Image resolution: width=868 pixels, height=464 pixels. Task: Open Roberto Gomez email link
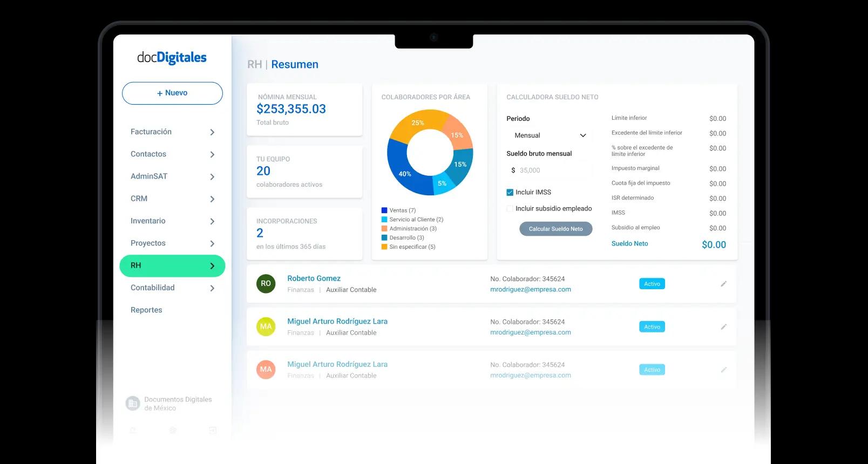click(530, 290)
